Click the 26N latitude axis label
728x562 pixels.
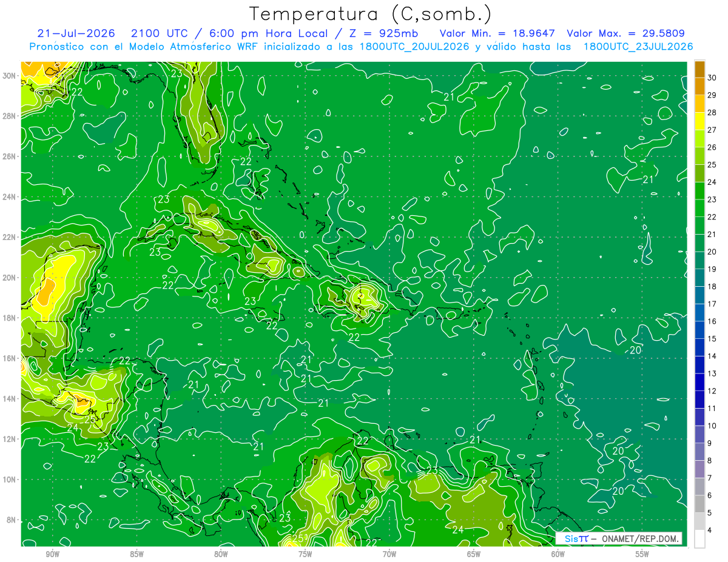pos(10,156)
